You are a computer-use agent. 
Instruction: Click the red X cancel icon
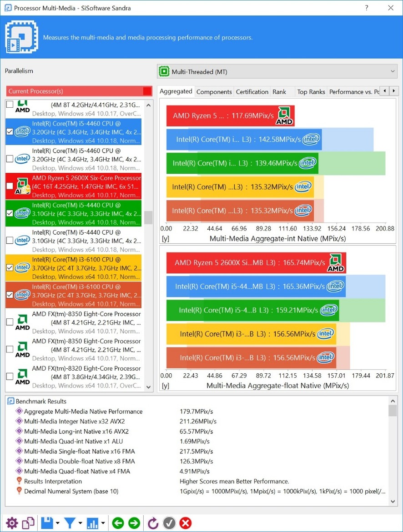tap(186, 523)
